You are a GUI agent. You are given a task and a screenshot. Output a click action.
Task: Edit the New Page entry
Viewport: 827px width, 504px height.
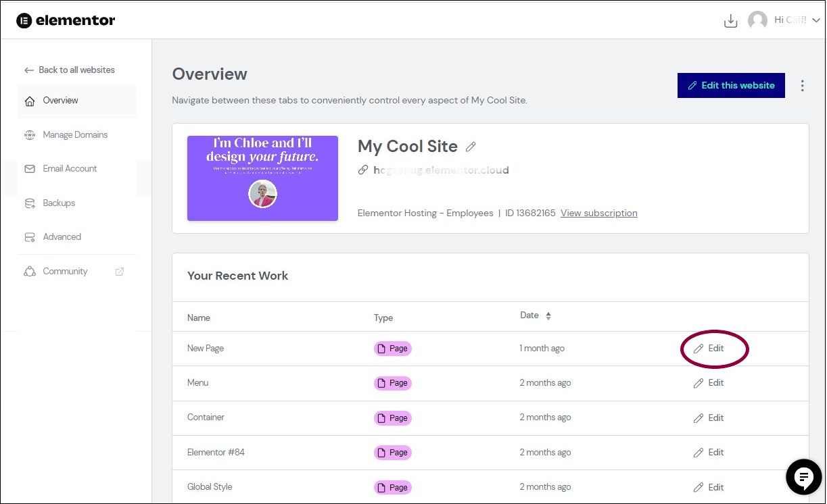[709, 349]
